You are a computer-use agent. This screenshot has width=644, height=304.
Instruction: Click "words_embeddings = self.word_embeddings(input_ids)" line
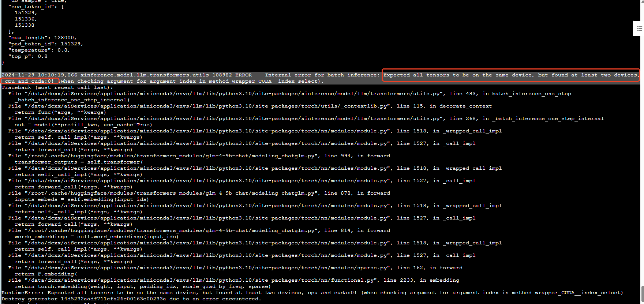(97, 237)
